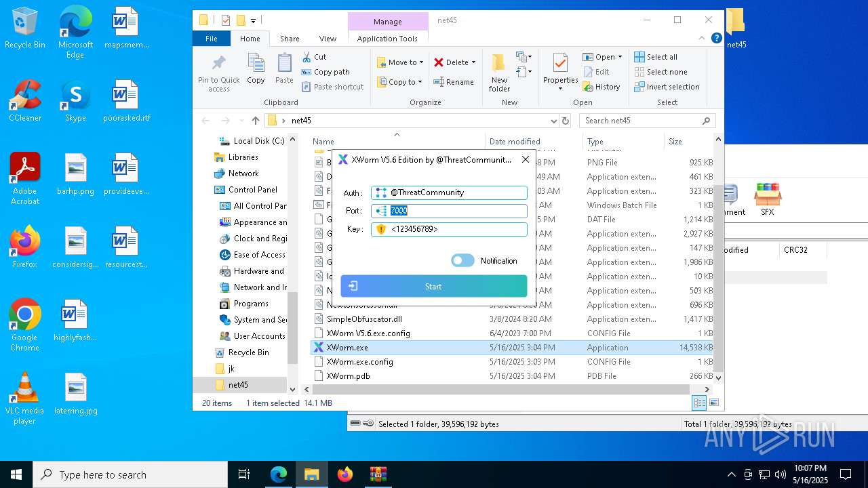Open VLC media player desktop shortcut

click(x=25, y=399)
